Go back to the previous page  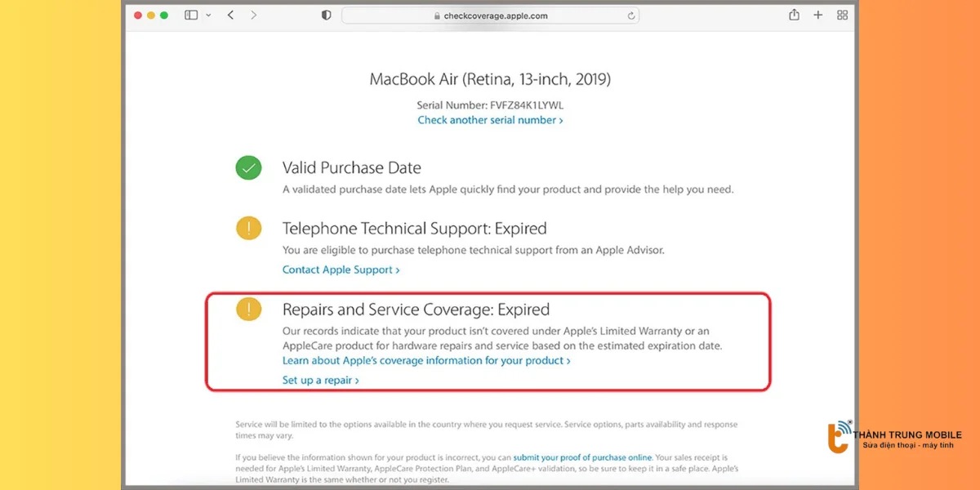(x=230, y=16)
